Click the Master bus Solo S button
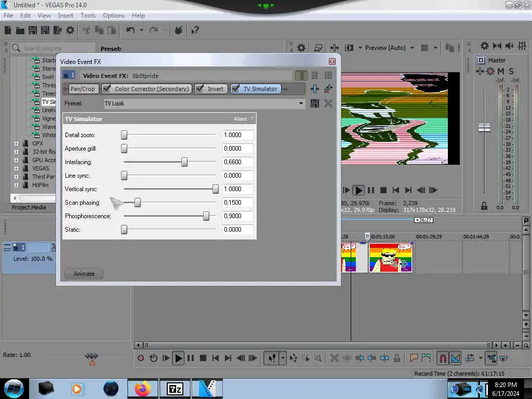The width and height of the screenshot is (532, 399). point(511,71)
